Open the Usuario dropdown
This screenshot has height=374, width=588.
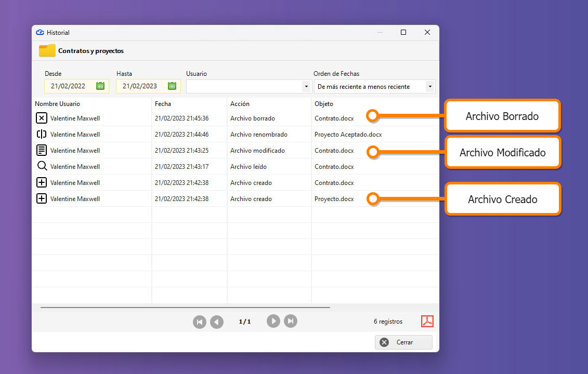(306, 87)
